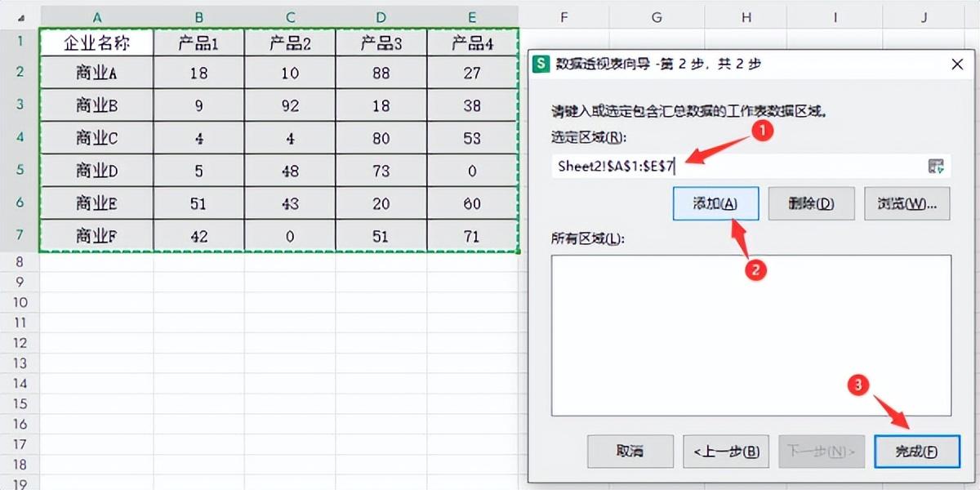Select column C header
This screenshot has width=980, height=490.
coord(290,17)
